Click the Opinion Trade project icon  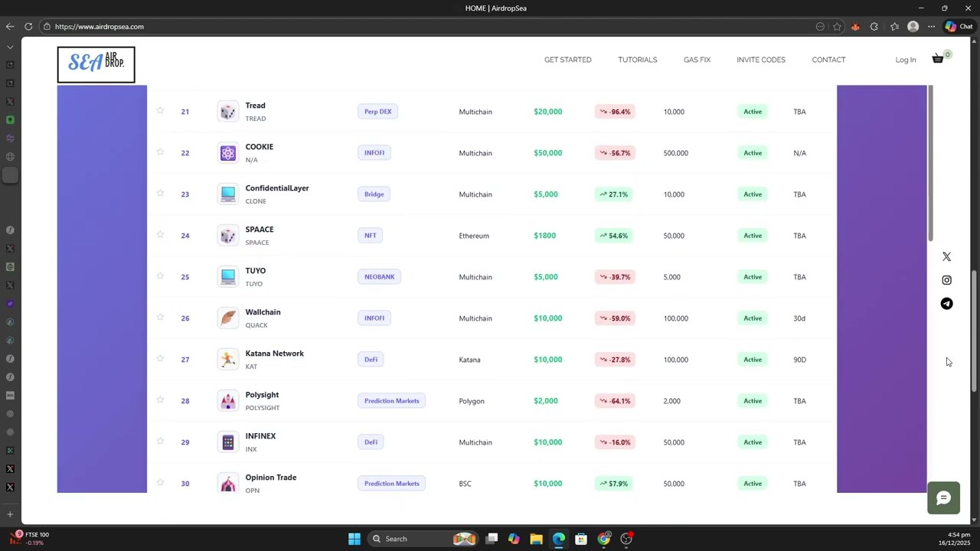click(x=227, y=484)
